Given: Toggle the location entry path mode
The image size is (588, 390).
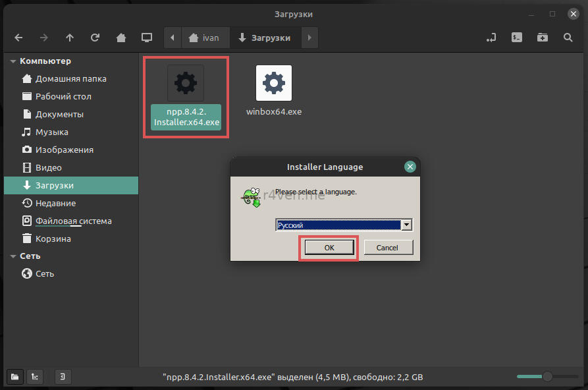Looking at the screenshot, I should (x=491, y=38).
